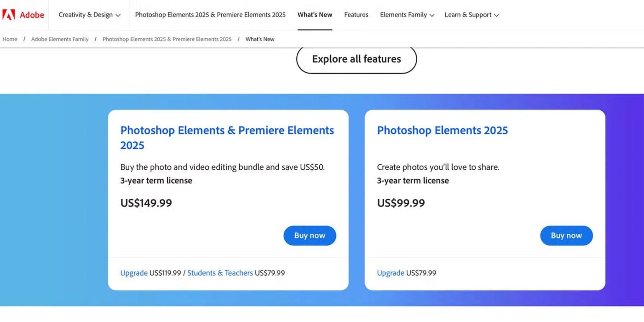Click the Adobe wordmark text
Screen dimensions: 644x322
(x=32, y=15)
